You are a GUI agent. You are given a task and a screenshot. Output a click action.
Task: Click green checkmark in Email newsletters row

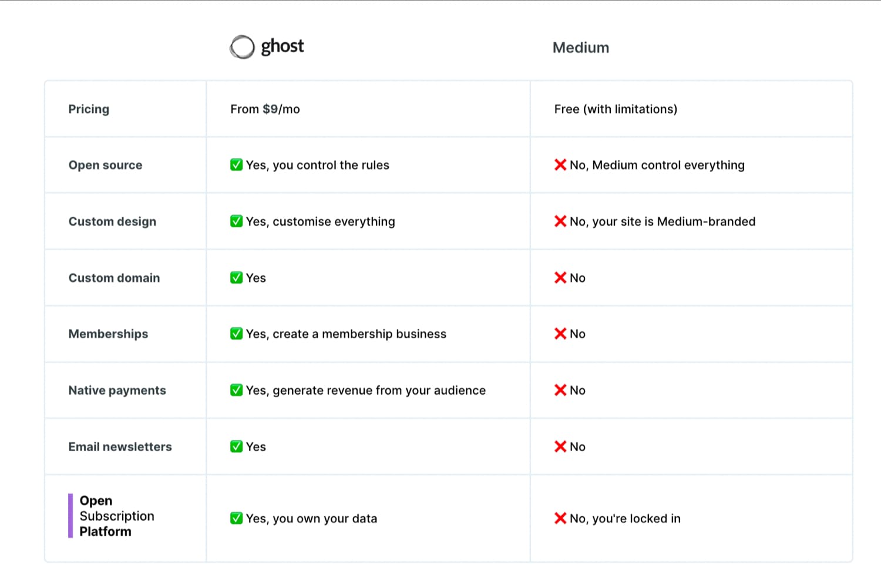(237, 446)
